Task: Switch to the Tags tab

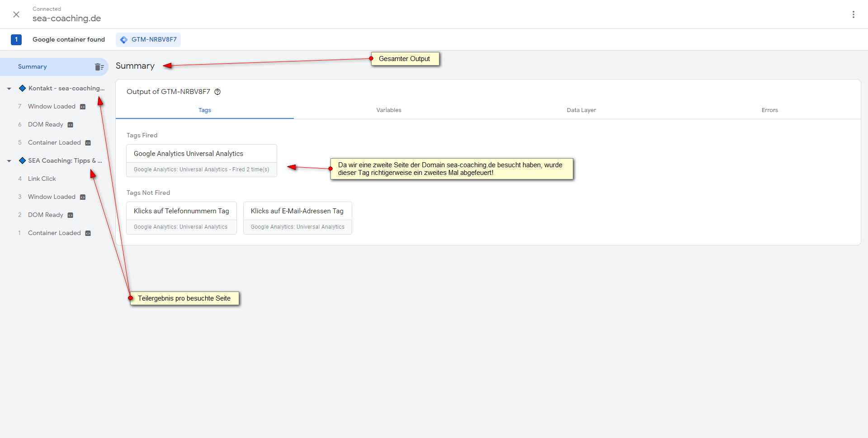Action: [205, 110]
